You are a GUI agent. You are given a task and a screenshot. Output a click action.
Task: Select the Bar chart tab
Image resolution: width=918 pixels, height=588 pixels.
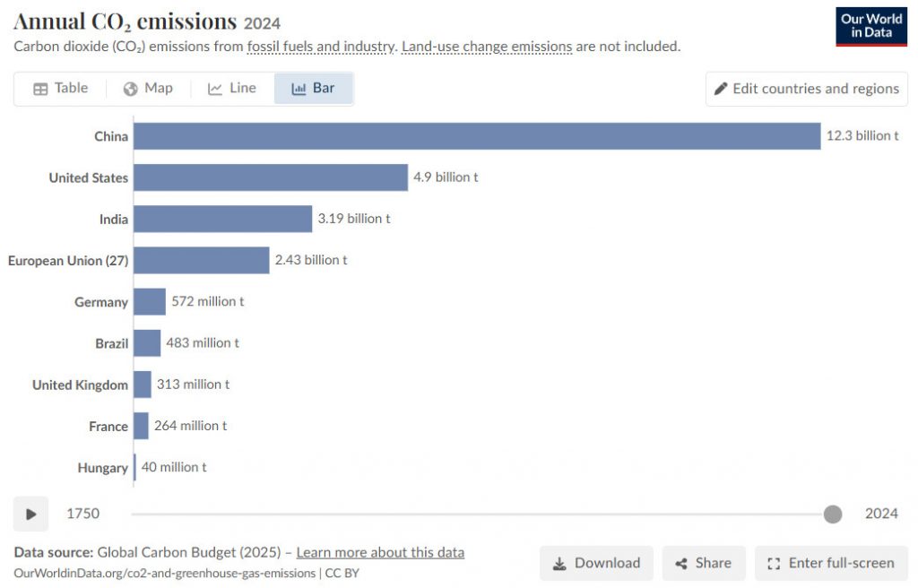[x=313, y=89]
